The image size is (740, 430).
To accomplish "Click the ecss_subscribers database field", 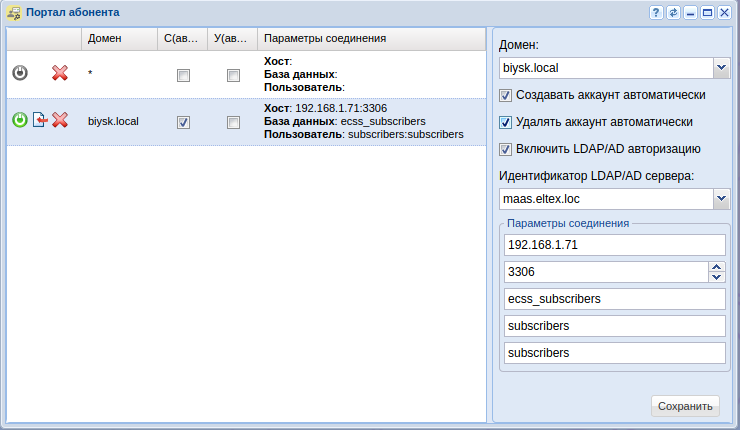I will tap(614, 299).
